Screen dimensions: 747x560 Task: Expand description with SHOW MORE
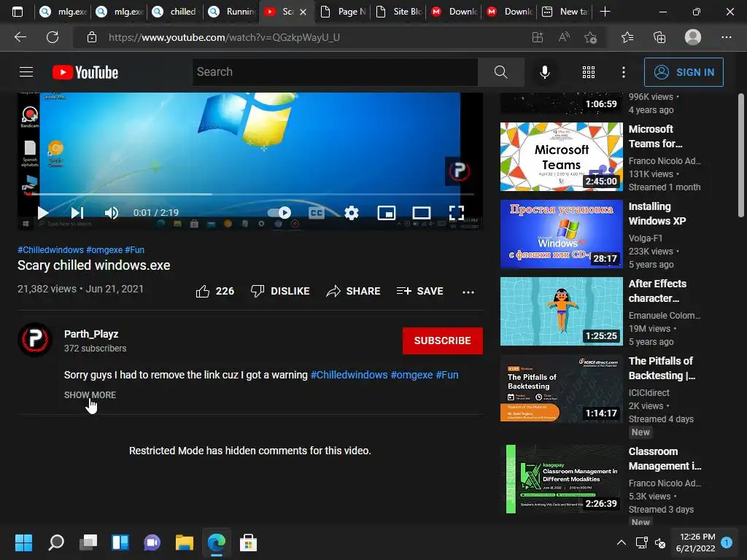(90, 394)
